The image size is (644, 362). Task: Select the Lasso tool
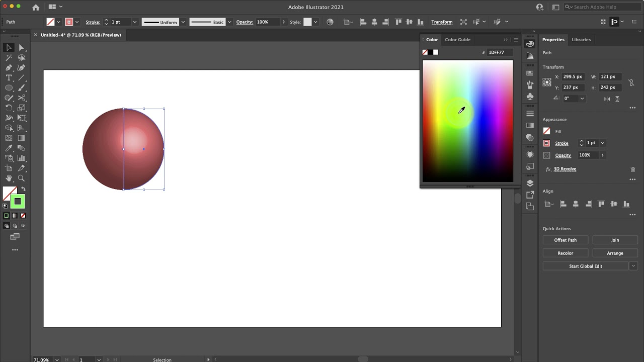22,57
